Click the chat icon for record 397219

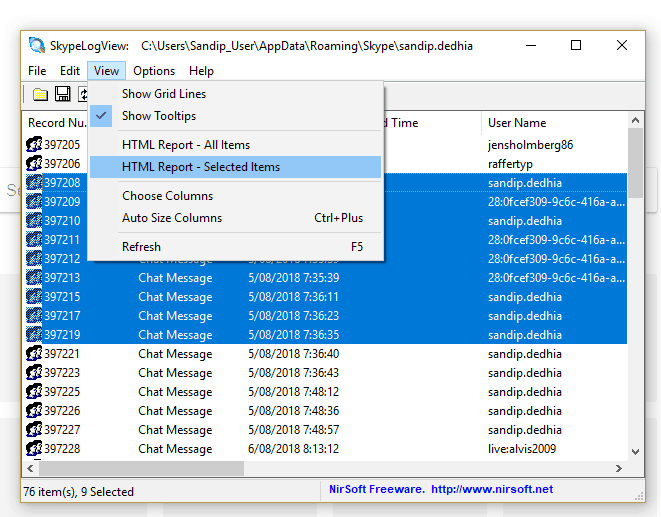[x=34, y=334]
